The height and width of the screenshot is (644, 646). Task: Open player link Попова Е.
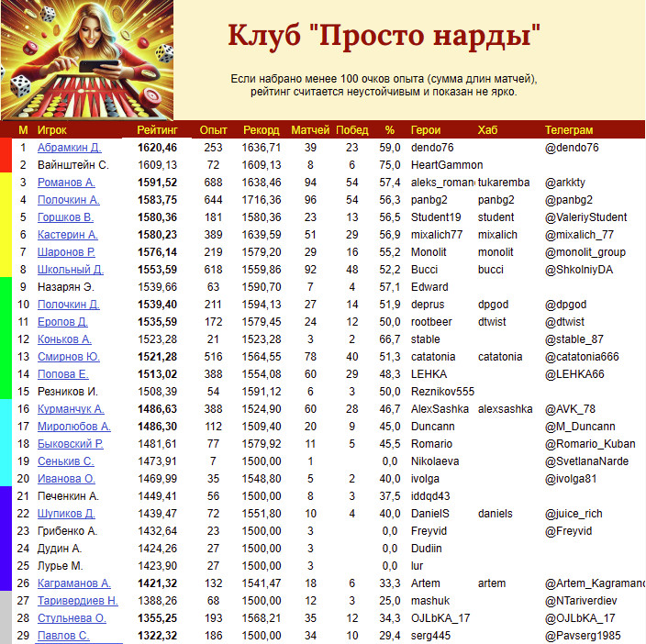pos(63,374)
